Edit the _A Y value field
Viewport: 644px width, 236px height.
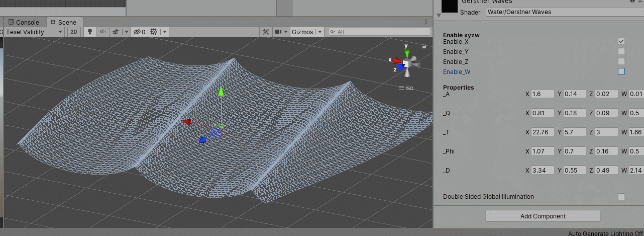(575, 94)
